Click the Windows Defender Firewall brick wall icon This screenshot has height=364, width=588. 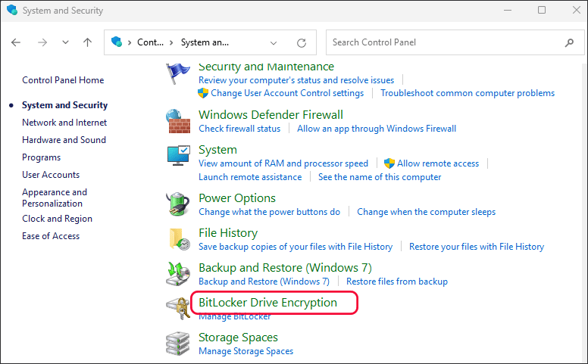(178, 121)
